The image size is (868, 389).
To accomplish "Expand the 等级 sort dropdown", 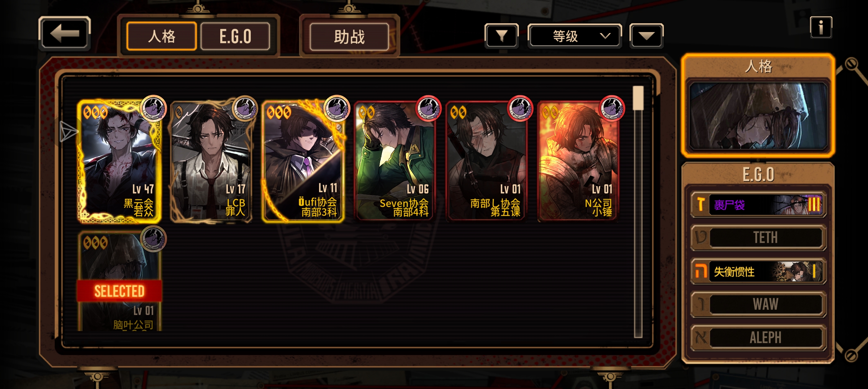I will click(x=574, y=36).
